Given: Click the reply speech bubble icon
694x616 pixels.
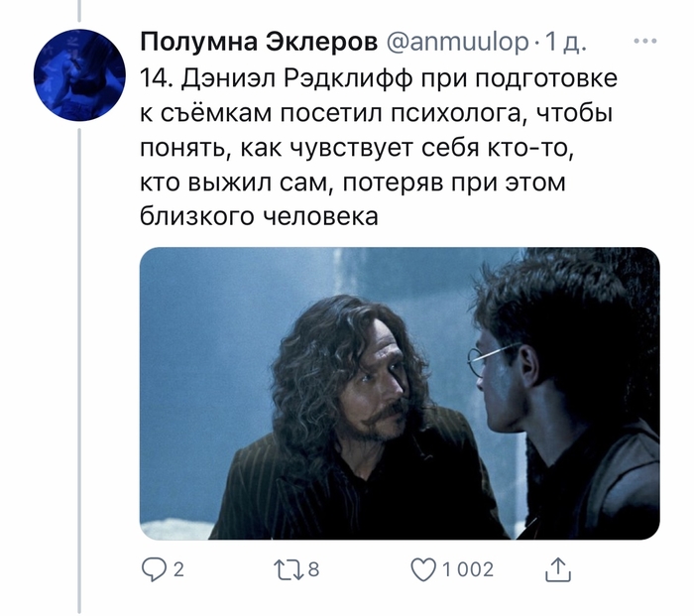Looking at the screenshot, I should click(x=153, y=569).
